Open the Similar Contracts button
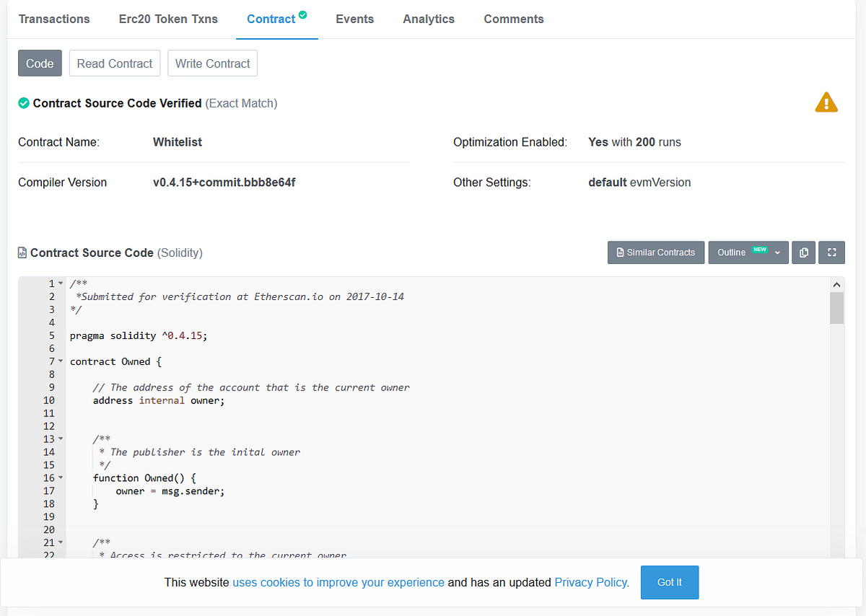This screenshot has height=616, width=866. [656, 252]
